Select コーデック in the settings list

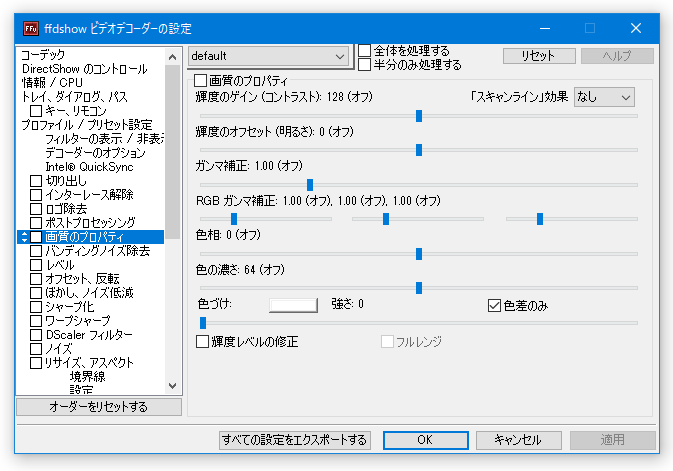43,55
